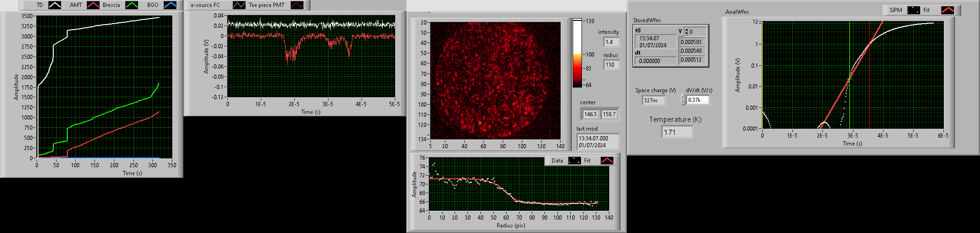Click the AnalWfm Fit legend icon
This screenshot has height=233, width=980.
coord(947,10)
